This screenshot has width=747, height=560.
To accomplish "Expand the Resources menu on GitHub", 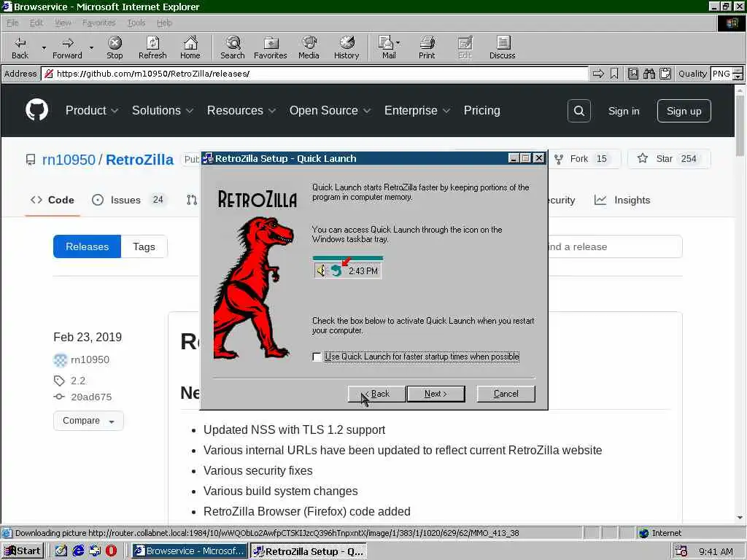I will tap(241, 111).
